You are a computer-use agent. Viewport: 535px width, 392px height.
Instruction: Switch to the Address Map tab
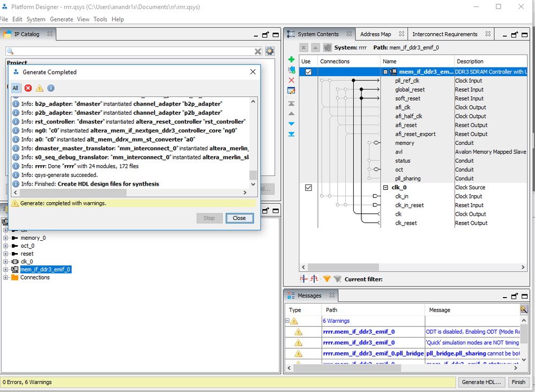pyautogui.click(x=375, y=34)
